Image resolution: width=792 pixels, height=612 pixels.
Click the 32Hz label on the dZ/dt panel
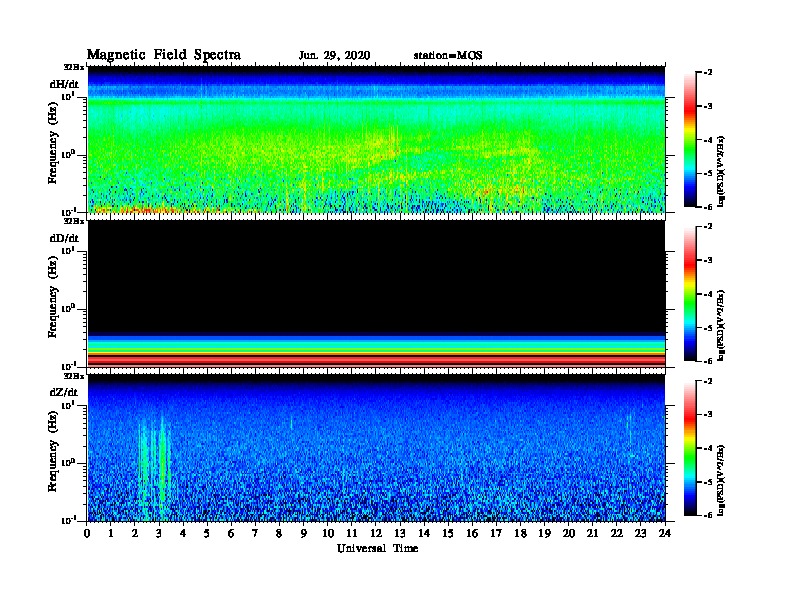coord(73,376)
